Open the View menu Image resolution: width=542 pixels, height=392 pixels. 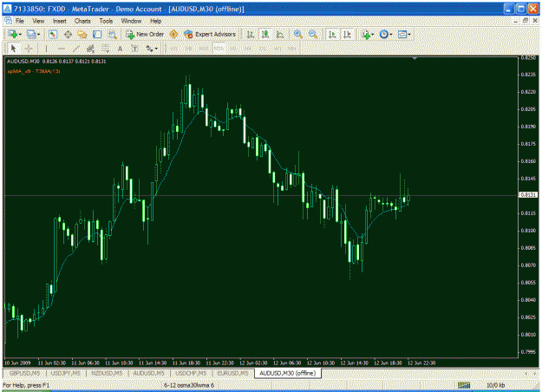pos(38,21)
